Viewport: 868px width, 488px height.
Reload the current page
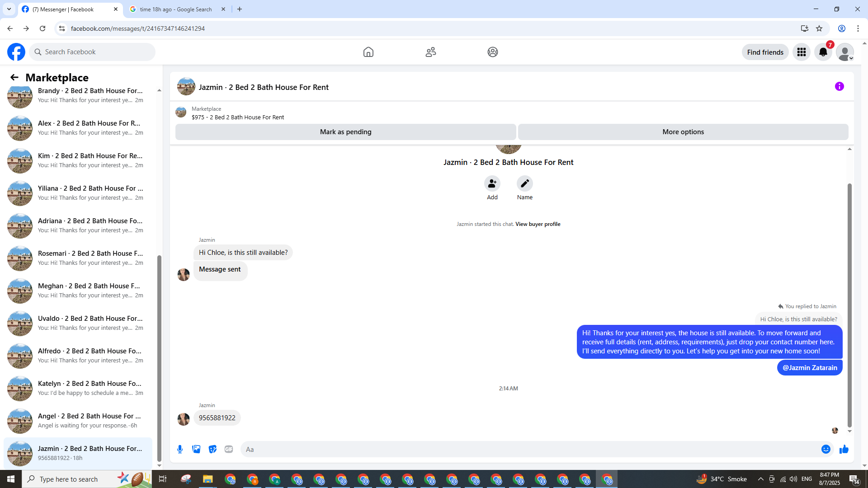pyautogui.click(x=42, y=28)
